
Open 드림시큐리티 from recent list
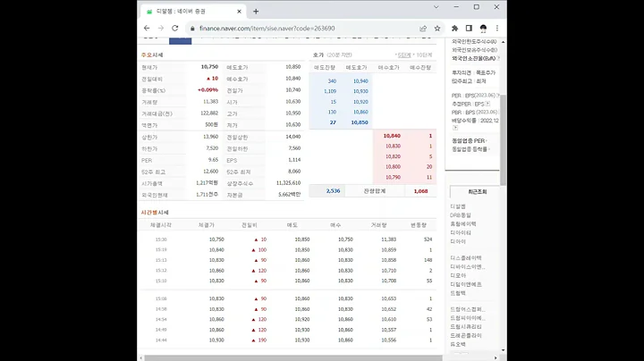465,327
